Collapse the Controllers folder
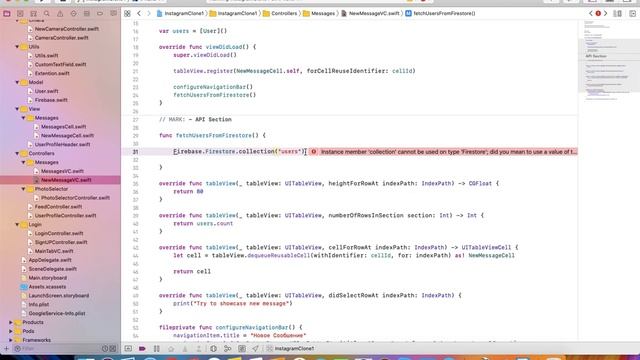Viewport: 640px width, 360px height. coord(17,153)
